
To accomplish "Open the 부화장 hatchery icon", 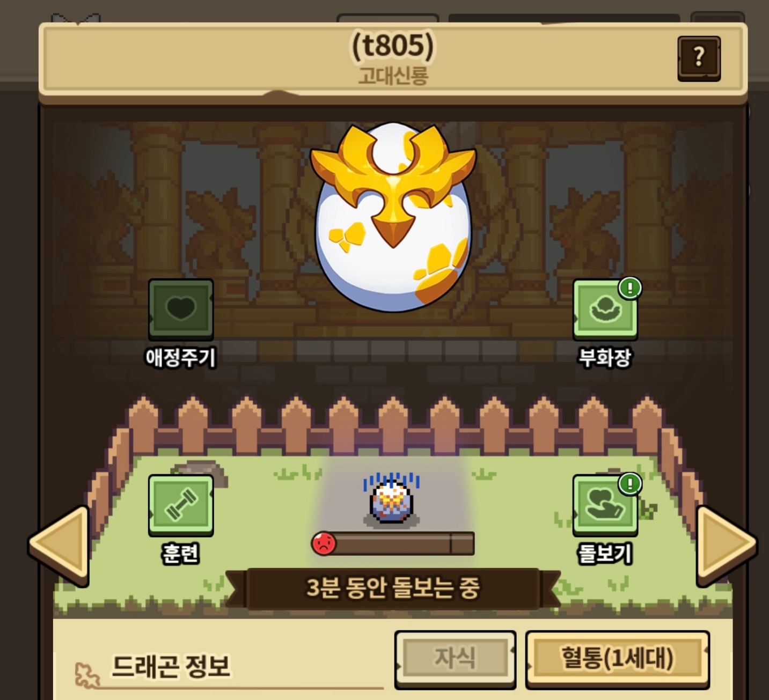I will (605, 310).
